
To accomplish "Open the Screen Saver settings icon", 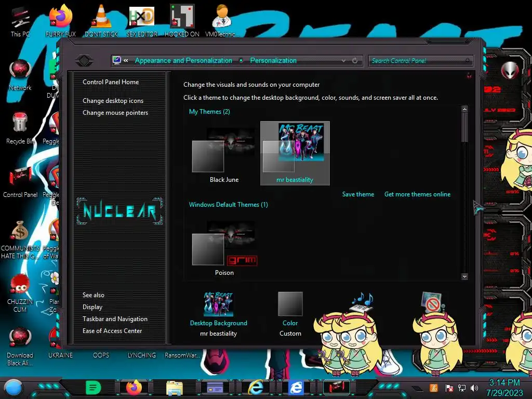I will click(x=432, y=302).
